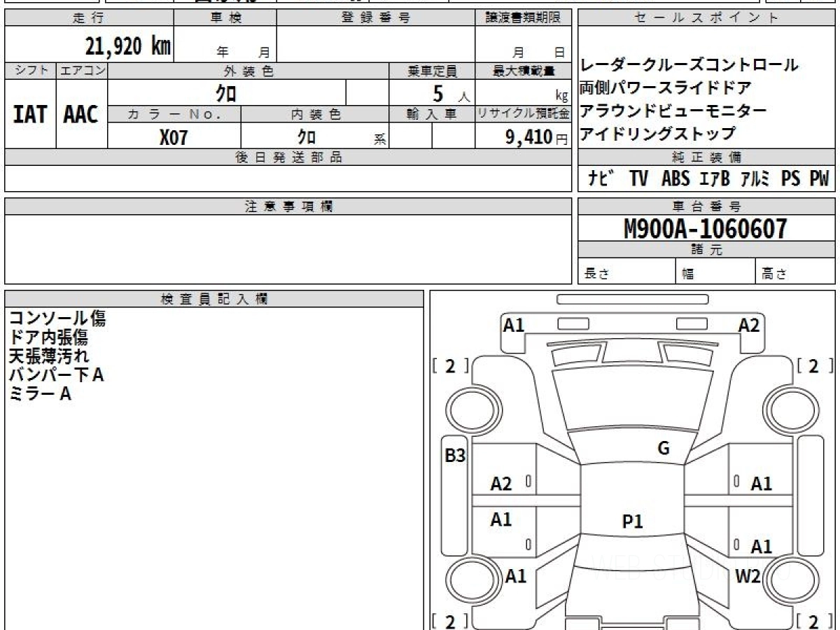Click the 車検 header cell
Screen dimensions: 840x630
225,18
